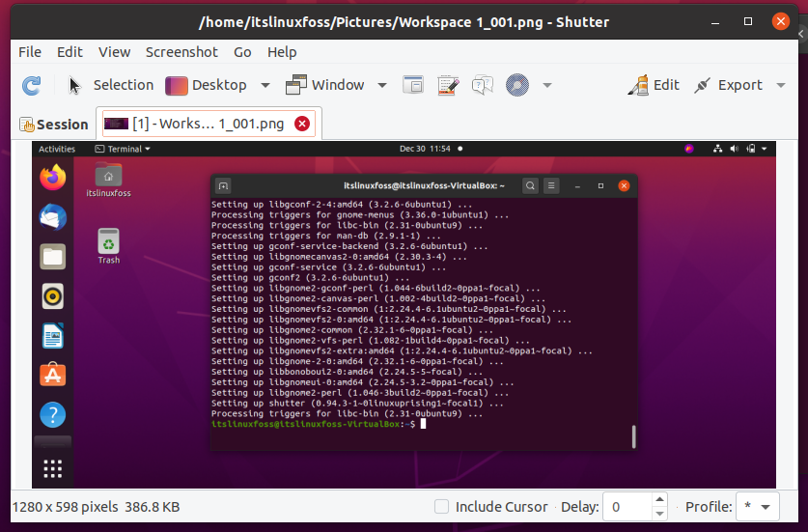
Task: Click the scrollbar in the terminal window
Action: pos(634,436)
